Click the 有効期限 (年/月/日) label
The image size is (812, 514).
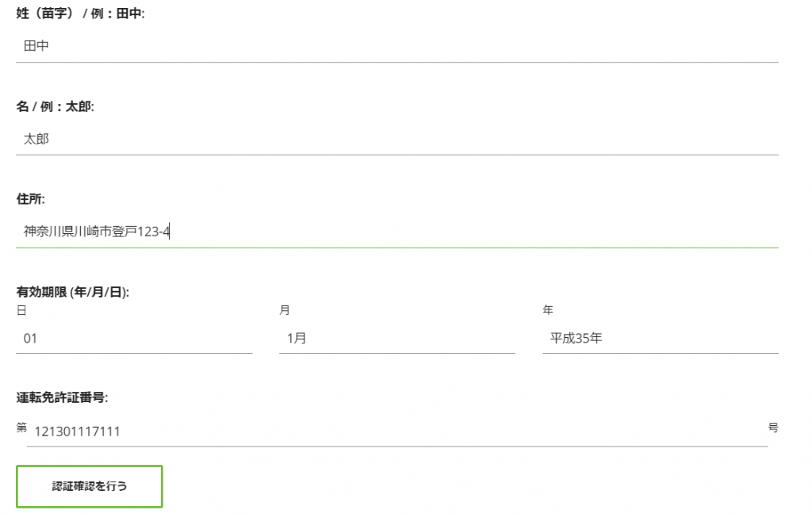tap(72, 292)
